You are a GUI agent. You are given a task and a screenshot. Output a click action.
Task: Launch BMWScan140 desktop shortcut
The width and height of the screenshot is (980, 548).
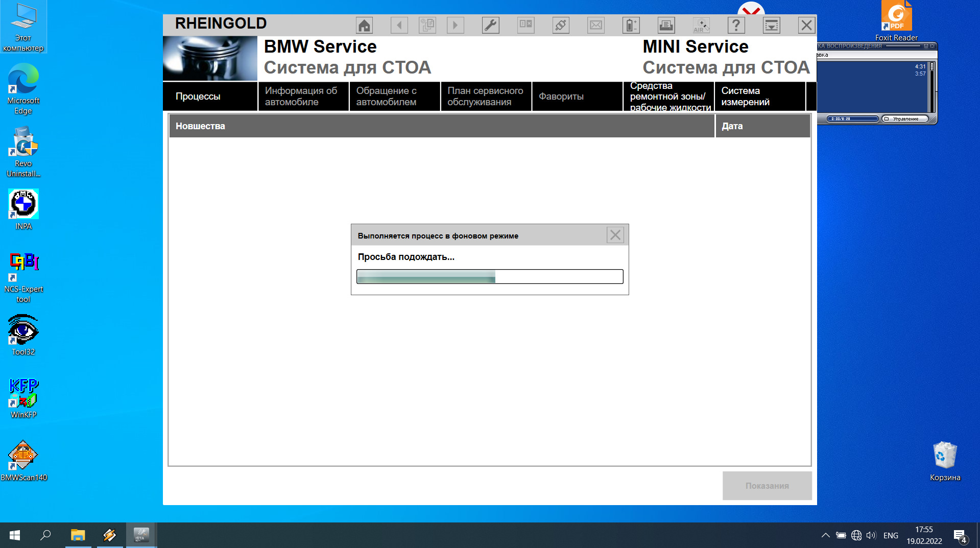23,461
